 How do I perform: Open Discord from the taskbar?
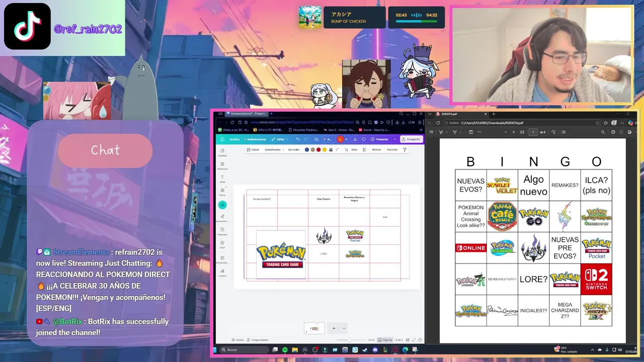click(375, 349)
